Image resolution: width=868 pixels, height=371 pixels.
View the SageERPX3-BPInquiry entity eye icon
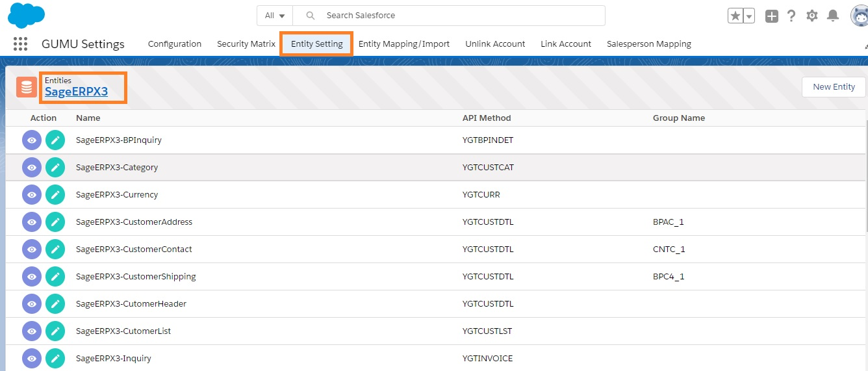pos(32,140)
